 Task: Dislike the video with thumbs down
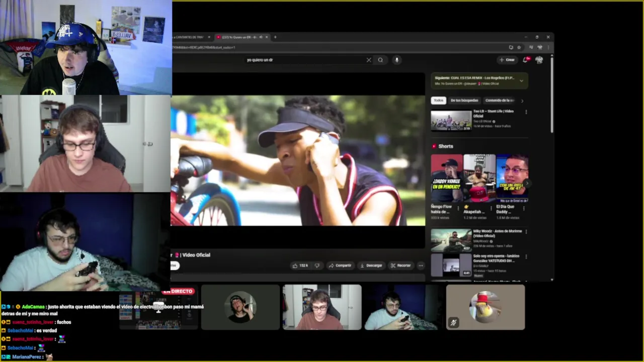[316, 265]
